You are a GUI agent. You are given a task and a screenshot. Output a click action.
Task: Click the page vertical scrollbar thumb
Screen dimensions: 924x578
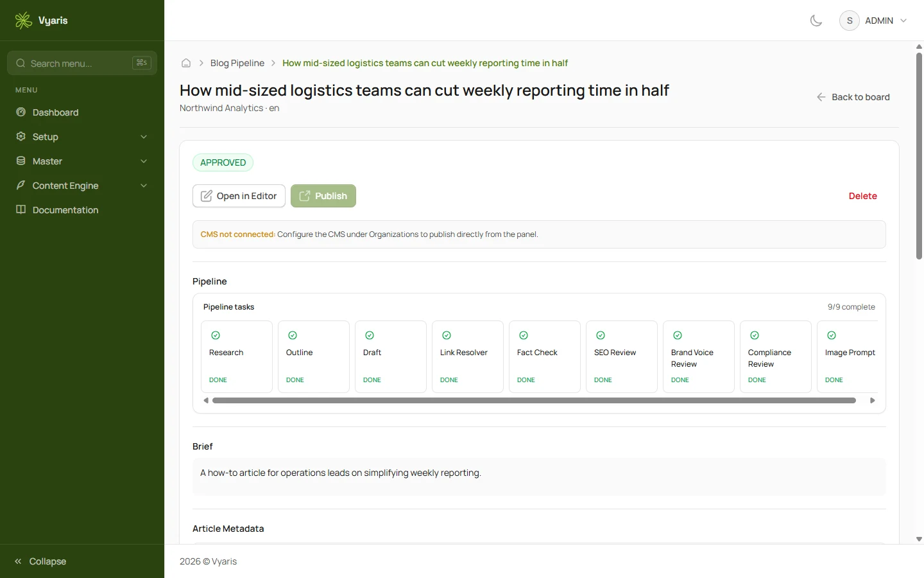point(920,156)
